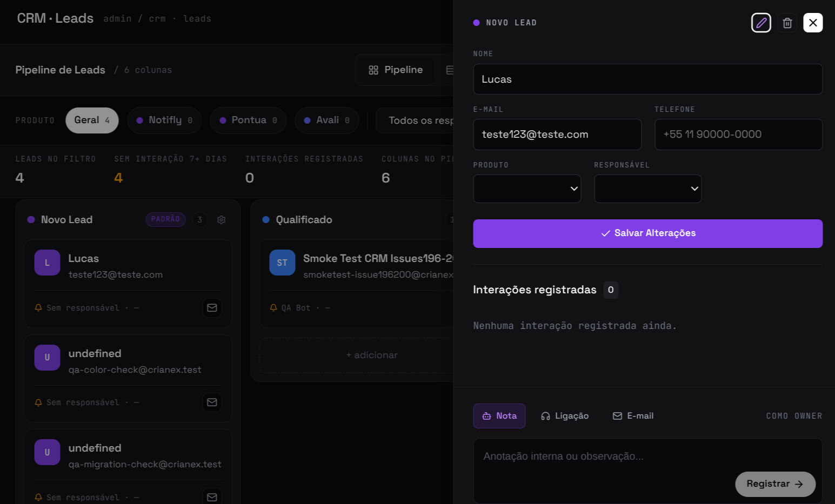Switch to the Ligação interaction tab
The image size is (835, 504).
565,416
